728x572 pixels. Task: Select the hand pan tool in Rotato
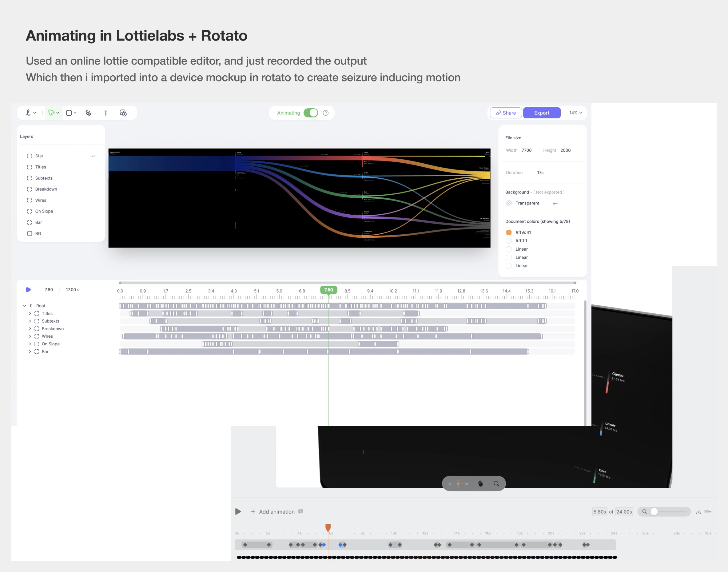click(480, 483)
